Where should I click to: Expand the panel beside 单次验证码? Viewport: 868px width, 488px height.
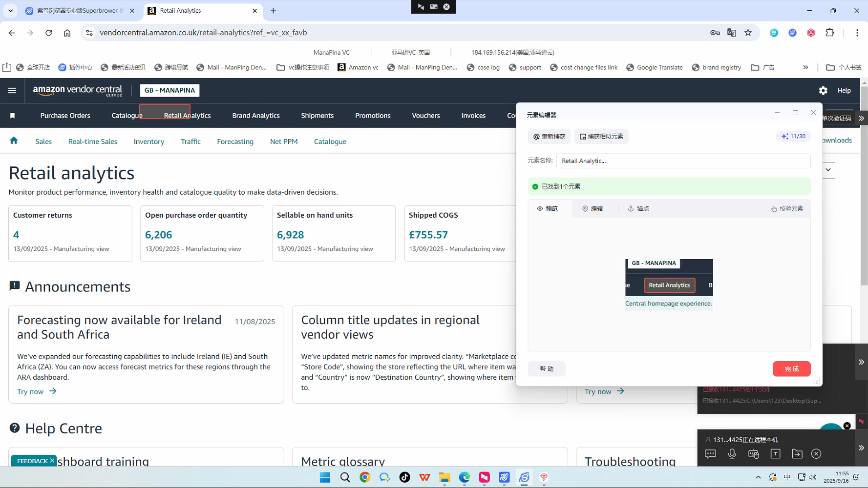862,118
